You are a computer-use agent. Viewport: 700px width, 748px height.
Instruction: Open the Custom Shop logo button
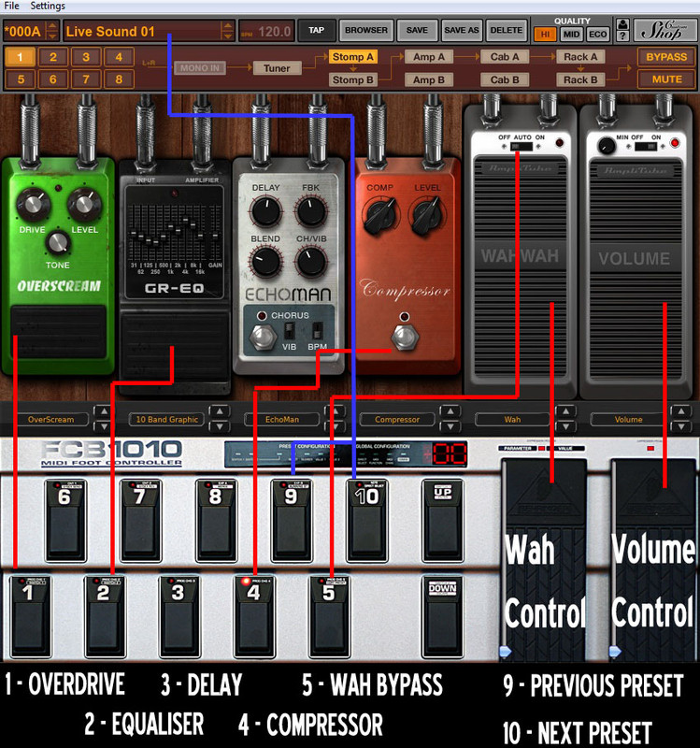coord(664,31)
